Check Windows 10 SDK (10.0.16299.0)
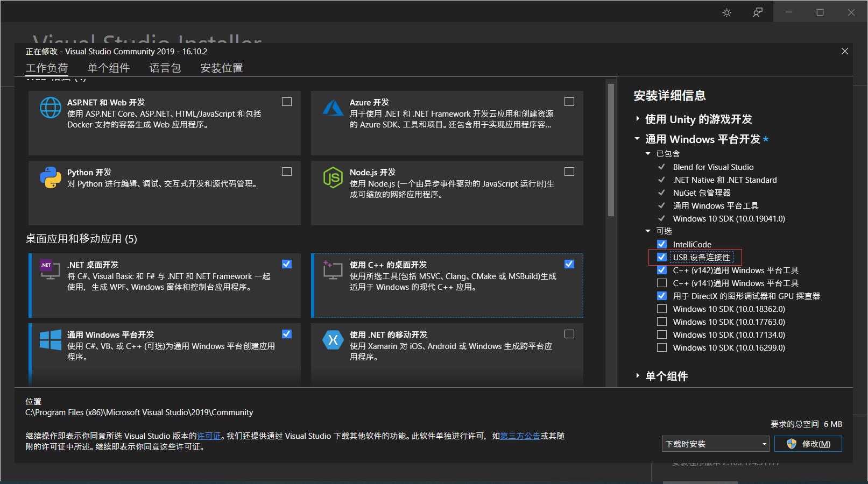The image size is (868, 484). (662, 347)
